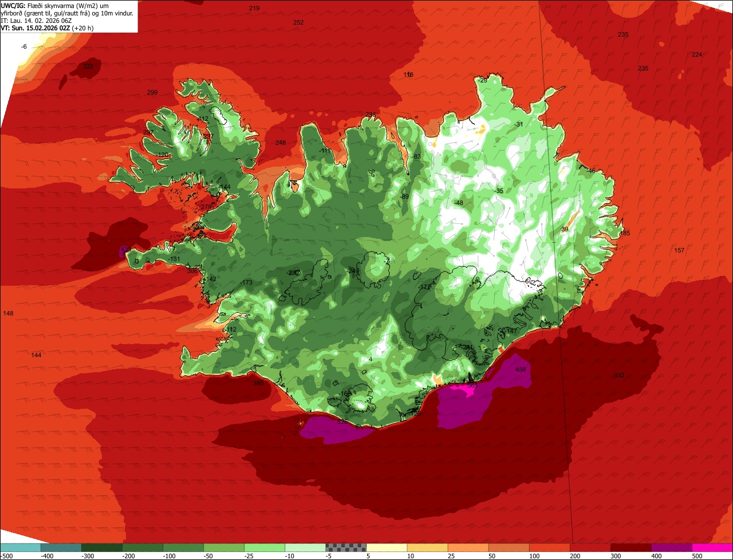Screen dimensions: 733x560
Task: Click the '395' value off southwest coast
Action: point(258,383)
